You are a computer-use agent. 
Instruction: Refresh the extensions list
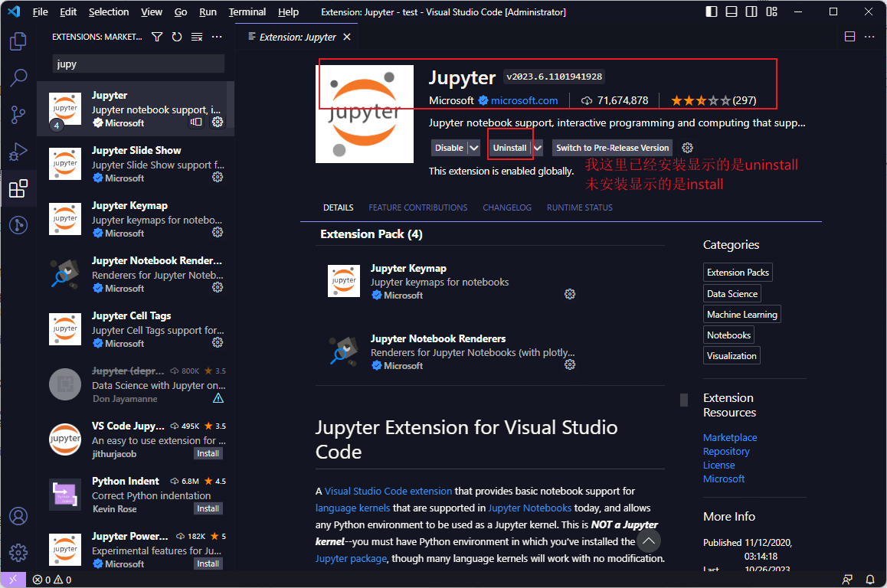coord(177,37)
